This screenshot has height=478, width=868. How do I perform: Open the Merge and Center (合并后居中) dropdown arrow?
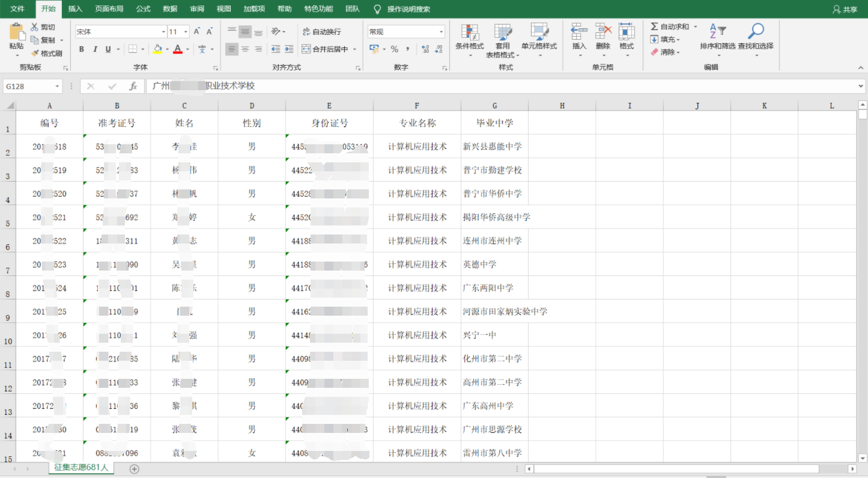point(355,49)
